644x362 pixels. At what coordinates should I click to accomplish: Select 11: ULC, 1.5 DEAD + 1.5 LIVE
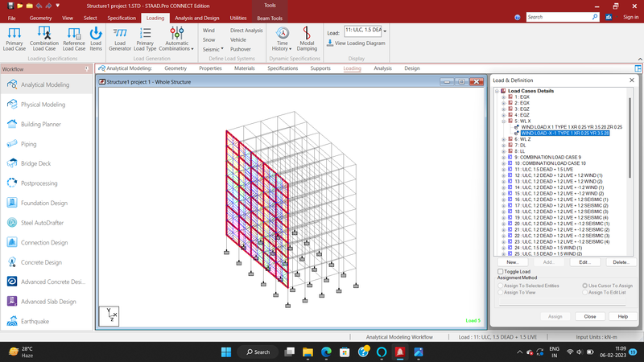[544, 169]
